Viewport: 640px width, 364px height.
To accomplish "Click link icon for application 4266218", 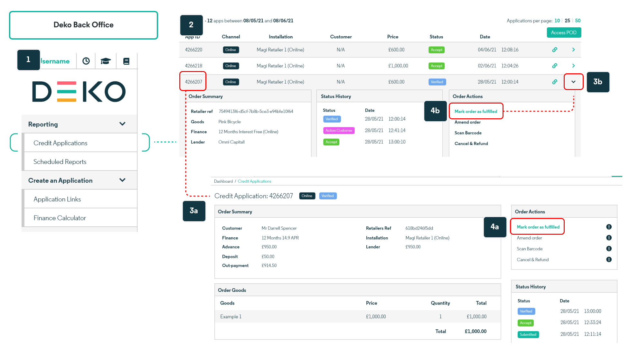I will pyautogui.click(x=555, y=66).
